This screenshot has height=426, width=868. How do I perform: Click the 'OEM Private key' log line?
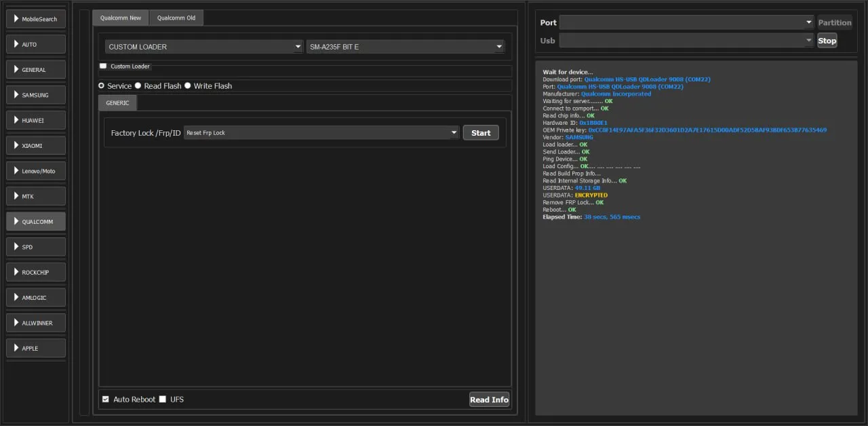pos(685,130)
